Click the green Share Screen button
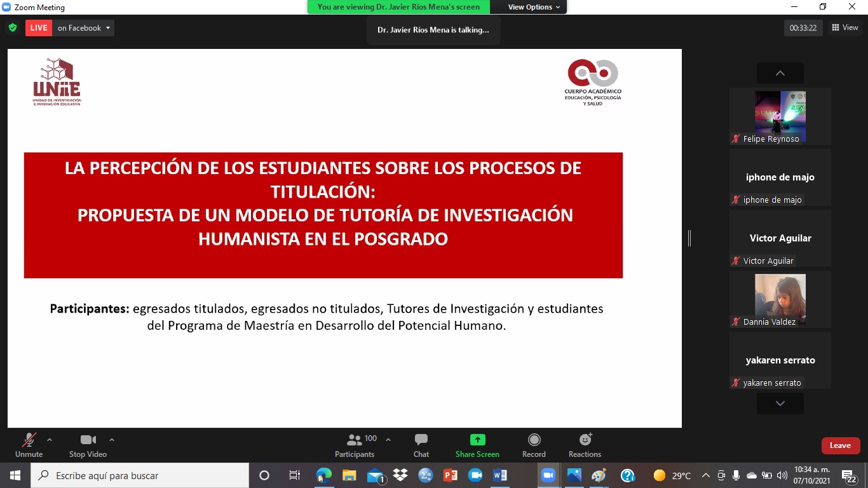868x488 pixels. 477,445
